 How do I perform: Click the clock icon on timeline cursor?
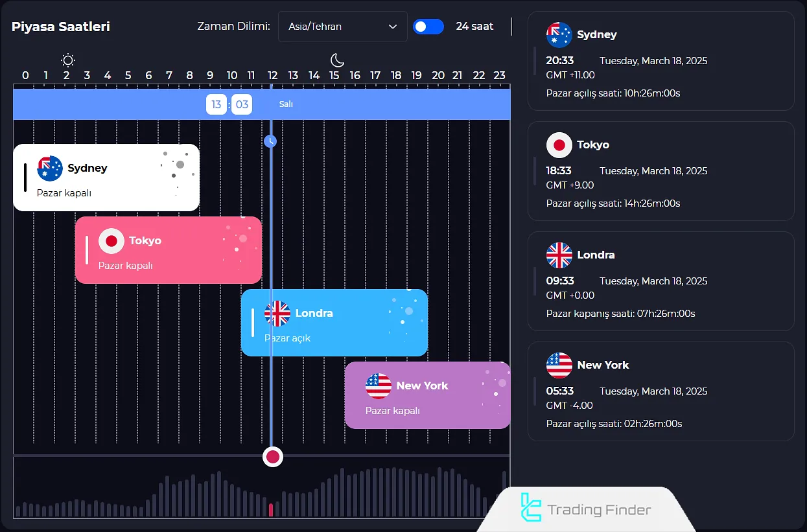271,141
